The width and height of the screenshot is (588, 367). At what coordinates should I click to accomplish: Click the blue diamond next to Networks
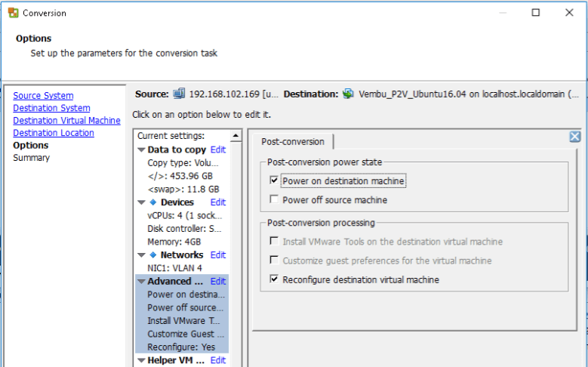tap(153, 254)
